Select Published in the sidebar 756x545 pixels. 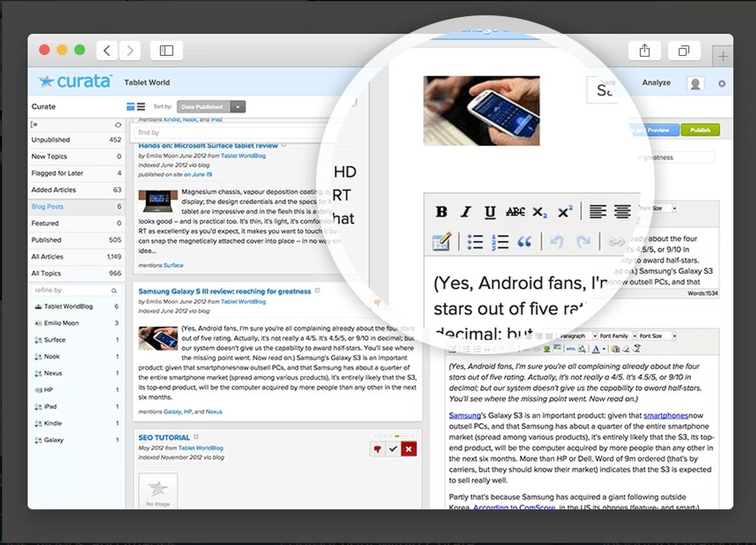76,240
